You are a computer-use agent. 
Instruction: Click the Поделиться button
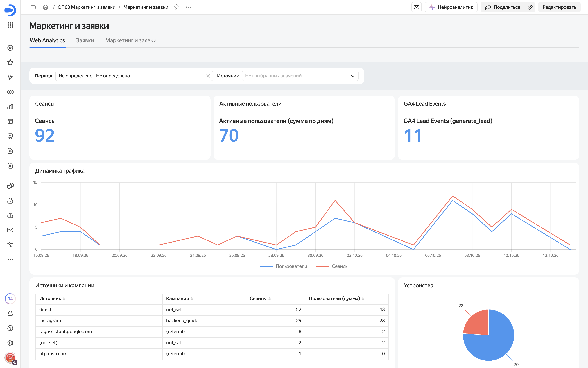(503, 7)
